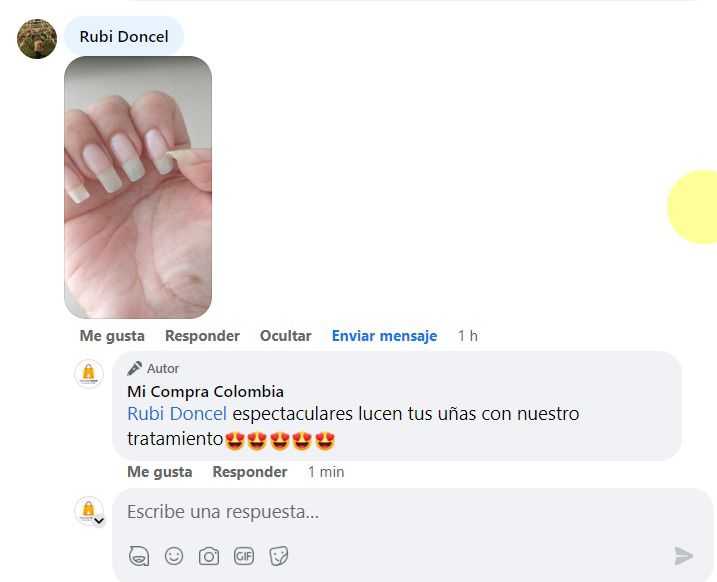Open the nails photo thumbnail
717x582 pixels.
click(x=138, y=187)
